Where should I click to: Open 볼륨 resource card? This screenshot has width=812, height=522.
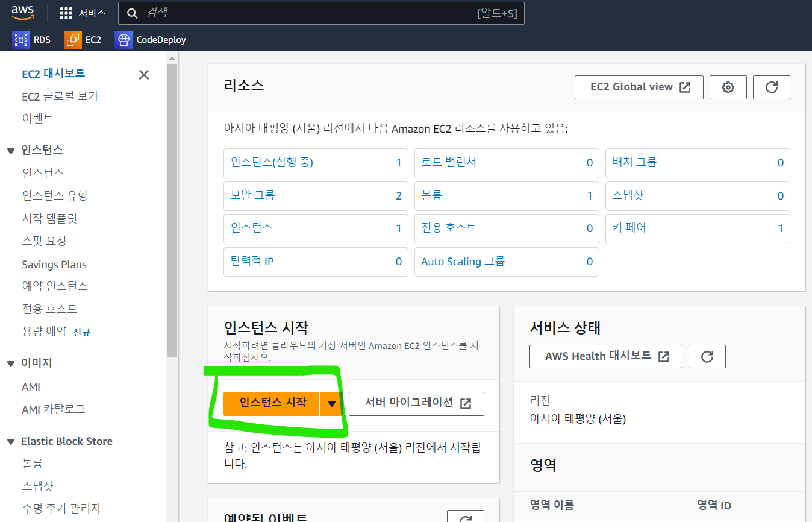click(x=507, y=196)
